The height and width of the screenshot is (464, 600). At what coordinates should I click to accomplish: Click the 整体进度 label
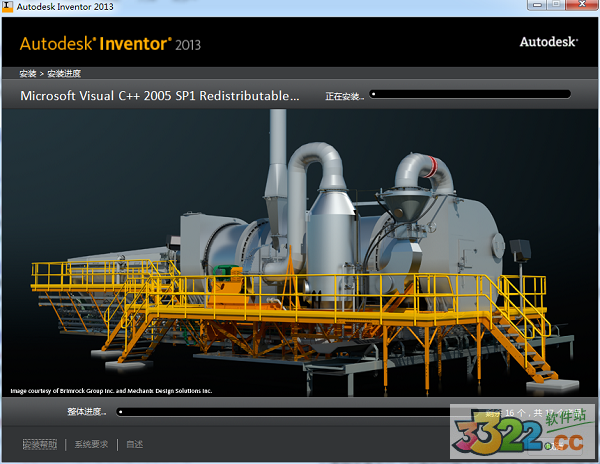coord(86,412)
